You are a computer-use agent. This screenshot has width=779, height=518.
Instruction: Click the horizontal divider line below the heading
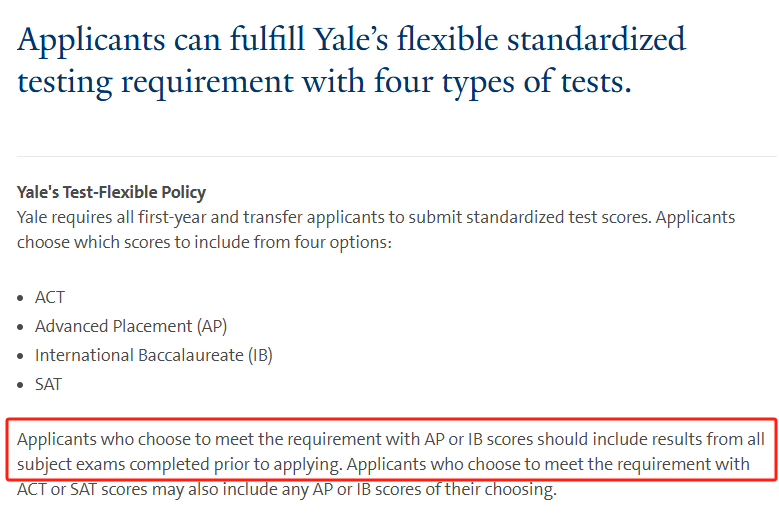click(x=396, y=156)
